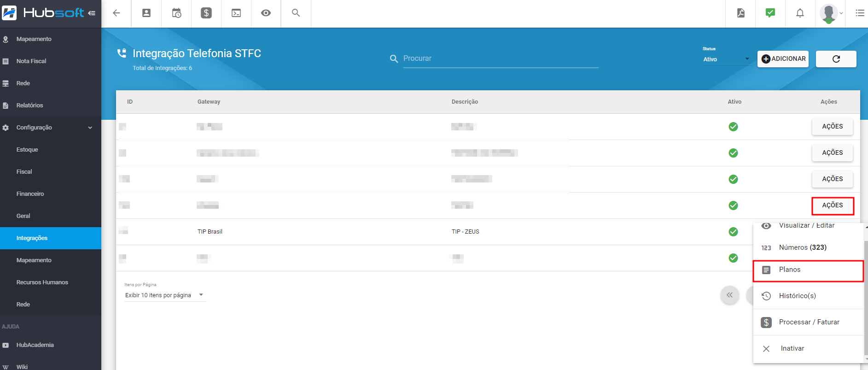Click the active checkmark in TIP Brasil row
The height and width of the screenshot is (370, 868).
click(734, 232)
